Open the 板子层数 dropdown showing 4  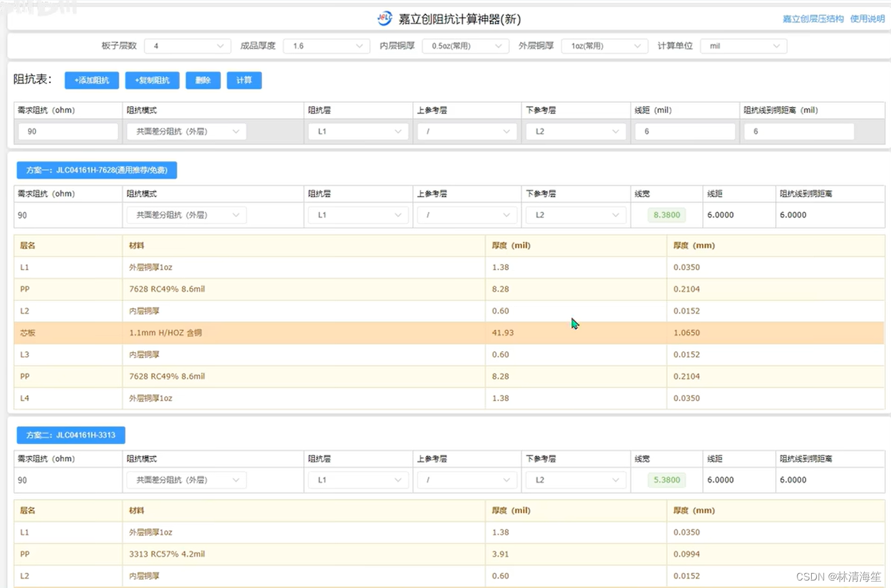click(188, 46)
